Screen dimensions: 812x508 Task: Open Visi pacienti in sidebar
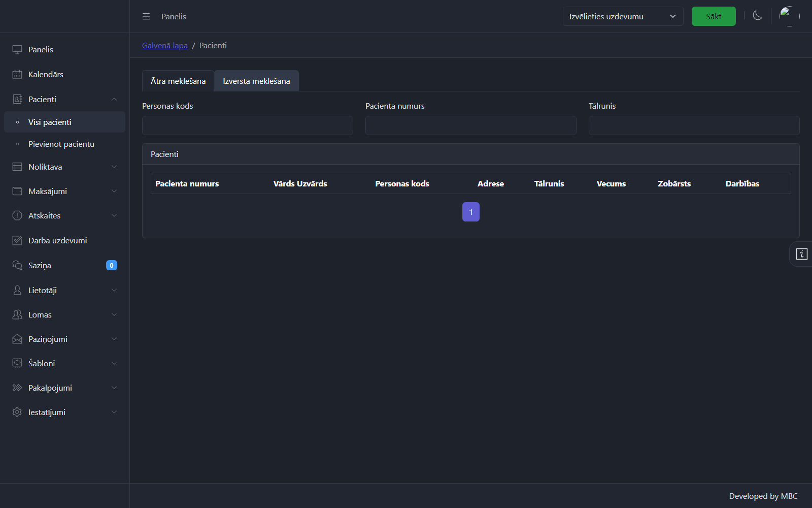64,122
